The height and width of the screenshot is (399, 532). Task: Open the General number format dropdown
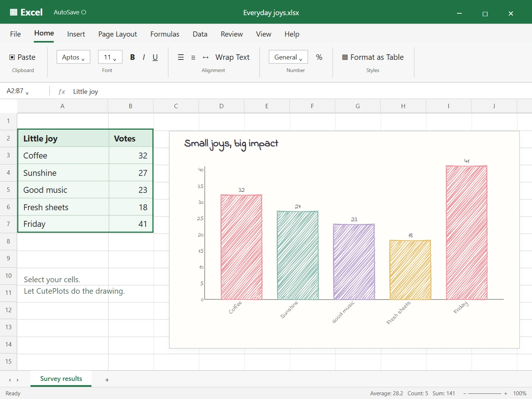point(289,57)
